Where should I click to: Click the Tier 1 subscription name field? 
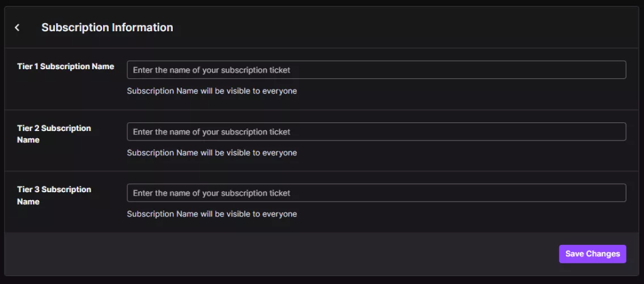[376, 70]
